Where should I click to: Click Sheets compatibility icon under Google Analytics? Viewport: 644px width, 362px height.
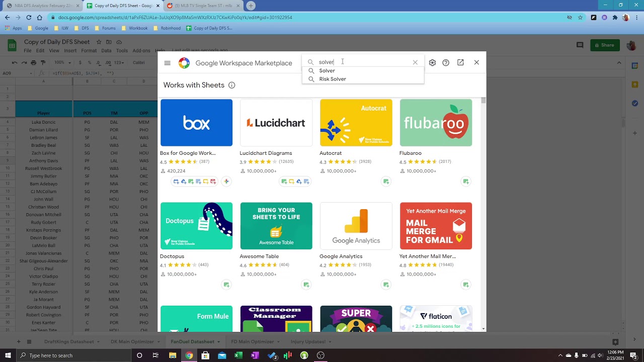click(x=386, y=285)
